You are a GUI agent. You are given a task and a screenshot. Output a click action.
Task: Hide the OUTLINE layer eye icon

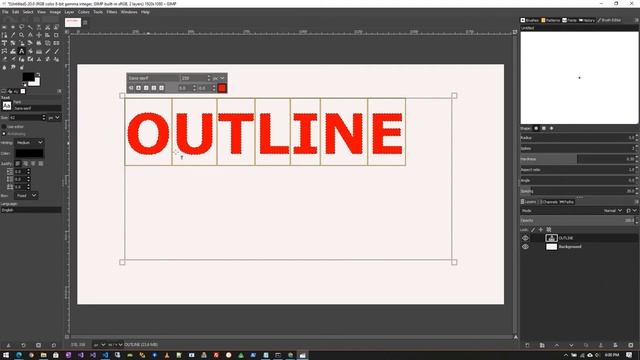point(525,238)
